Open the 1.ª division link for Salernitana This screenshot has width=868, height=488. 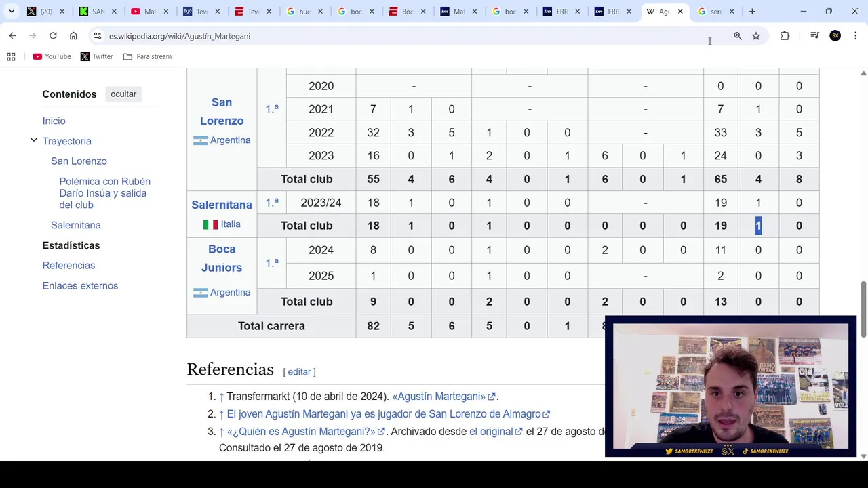(272, 202)
